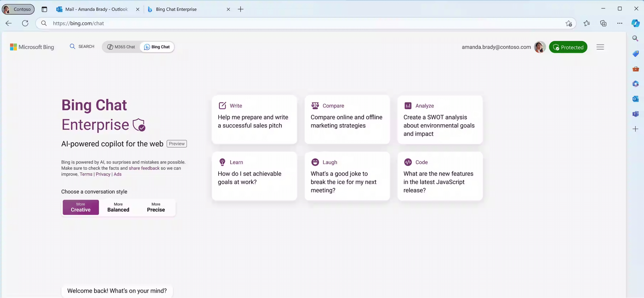The width and height of the screenshot is (644, 298).
Task: Choose the Learn achievable goals card
Action: coord(254,176)
